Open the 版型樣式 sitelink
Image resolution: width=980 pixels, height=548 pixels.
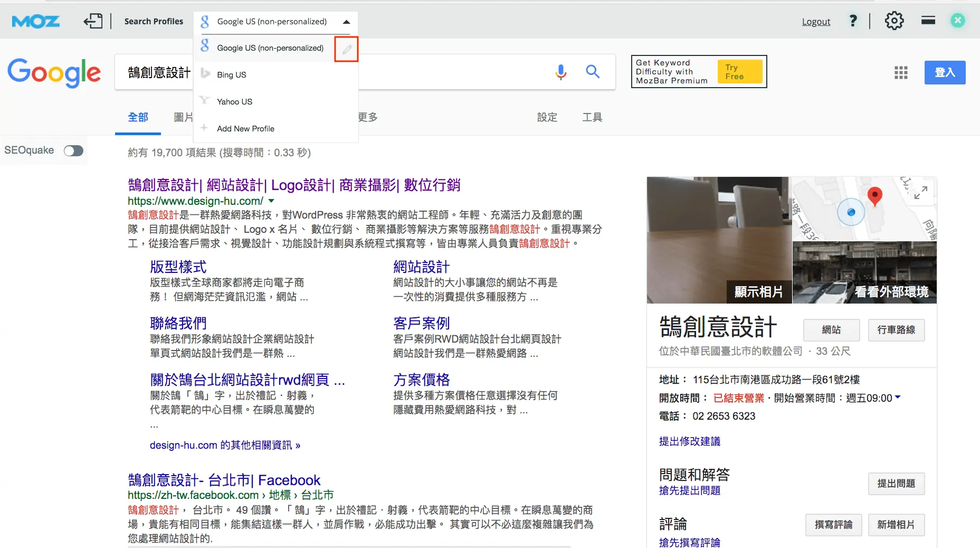pos(178,267)
